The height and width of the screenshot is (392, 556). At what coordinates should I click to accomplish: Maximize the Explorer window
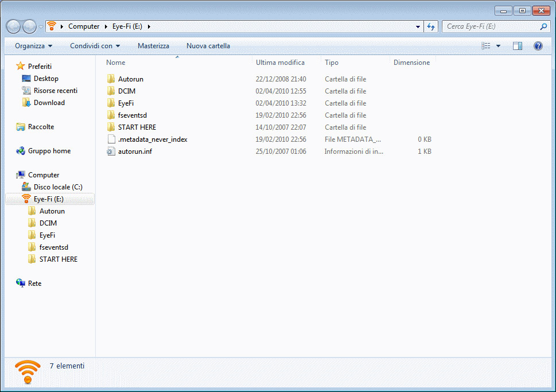522,11
